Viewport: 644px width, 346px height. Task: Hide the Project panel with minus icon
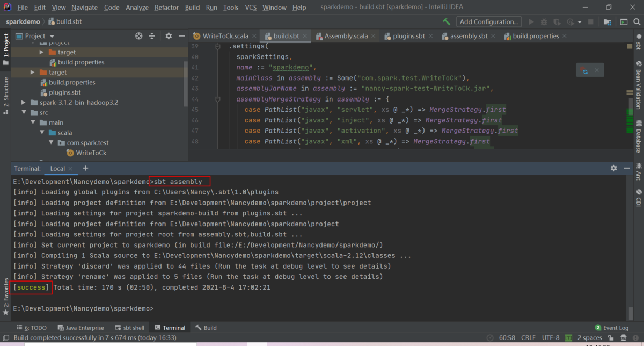[x=182, y=36]
